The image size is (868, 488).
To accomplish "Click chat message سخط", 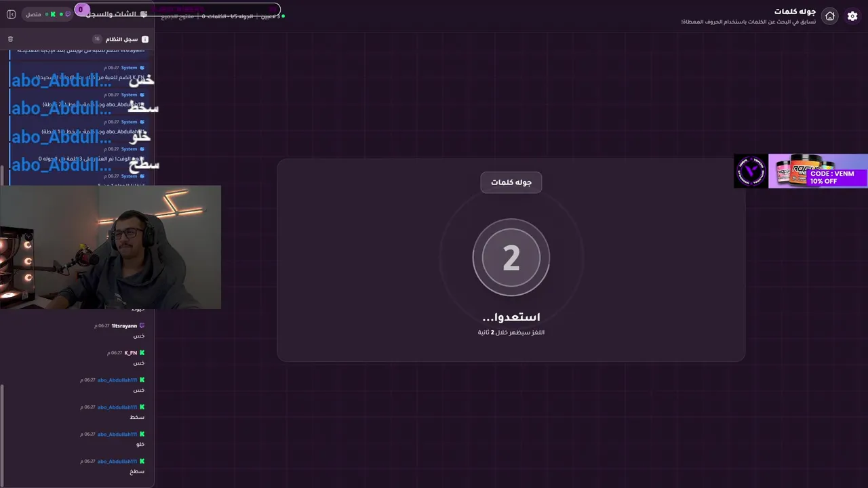I will pos(137,418).
